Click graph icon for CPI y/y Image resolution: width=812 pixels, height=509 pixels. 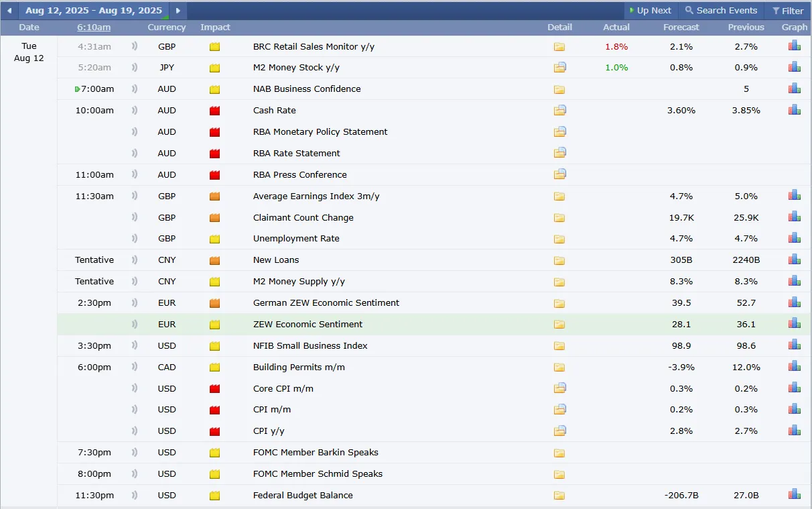(795, 431)
